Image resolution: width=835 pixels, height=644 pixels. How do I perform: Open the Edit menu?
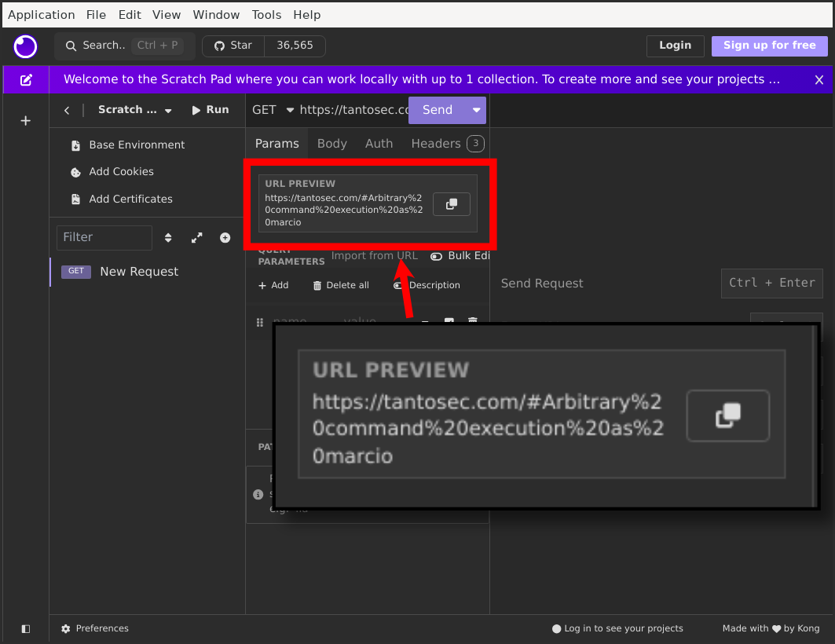[130, 15]
